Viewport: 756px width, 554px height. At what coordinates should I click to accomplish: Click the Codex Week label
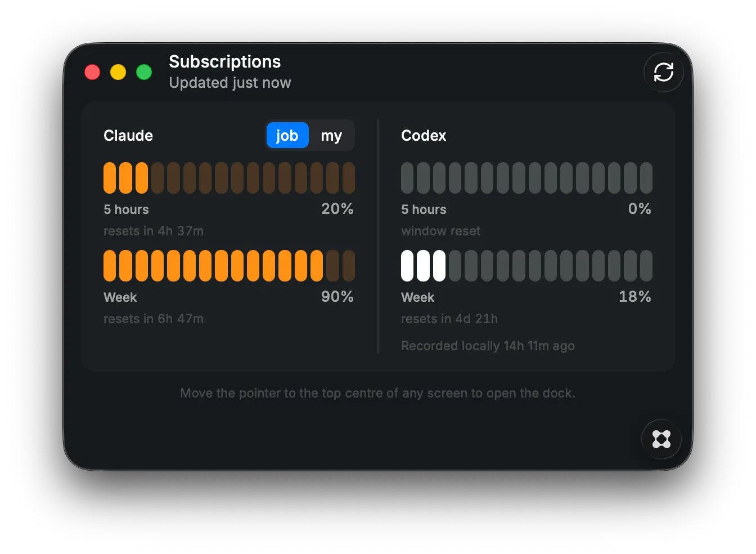418,297
